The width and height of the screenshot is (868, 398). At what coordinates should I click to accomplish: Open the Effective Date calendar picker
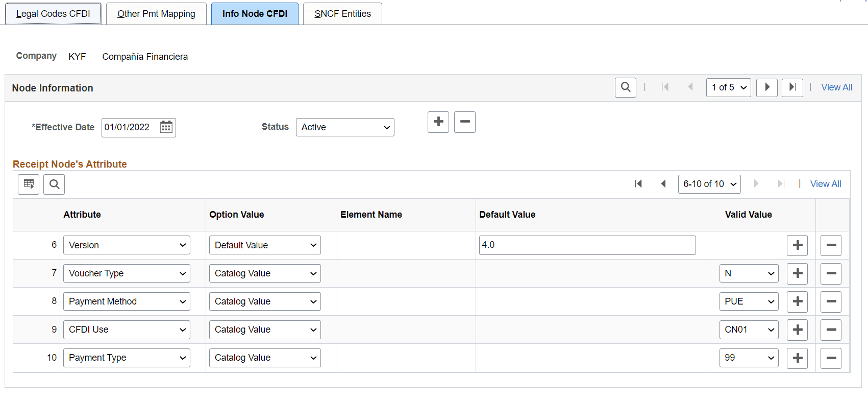tap(166, 127)
